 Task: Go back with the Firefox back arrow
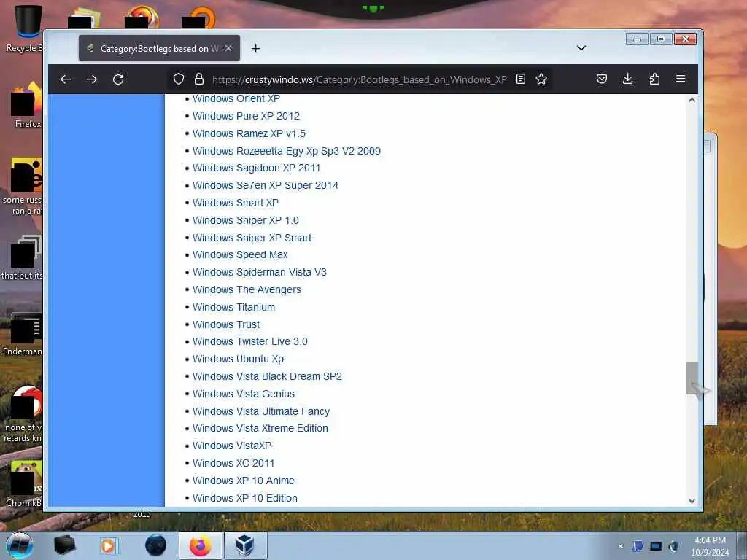66,79
